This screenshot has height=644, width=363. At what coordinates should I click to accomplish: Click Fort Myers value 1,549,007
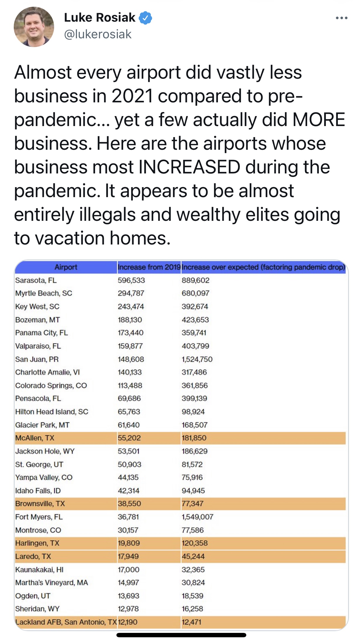point(197,517)
